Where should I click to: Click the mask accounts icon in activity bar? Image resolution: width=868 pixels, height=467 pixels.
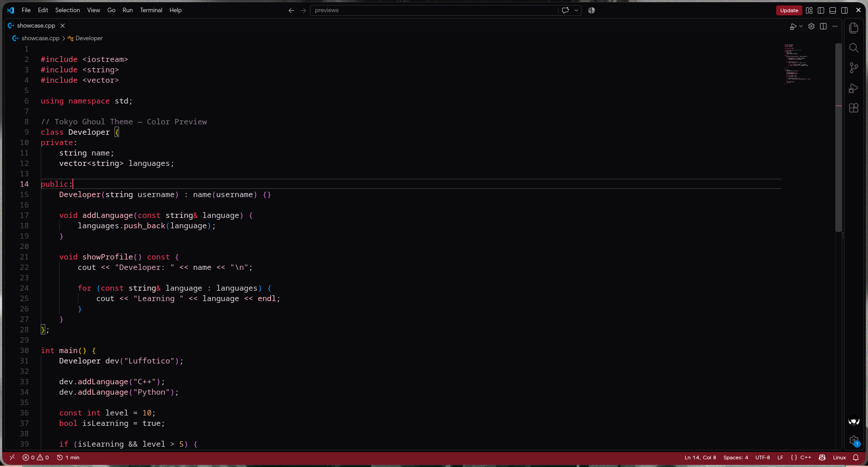854,421
